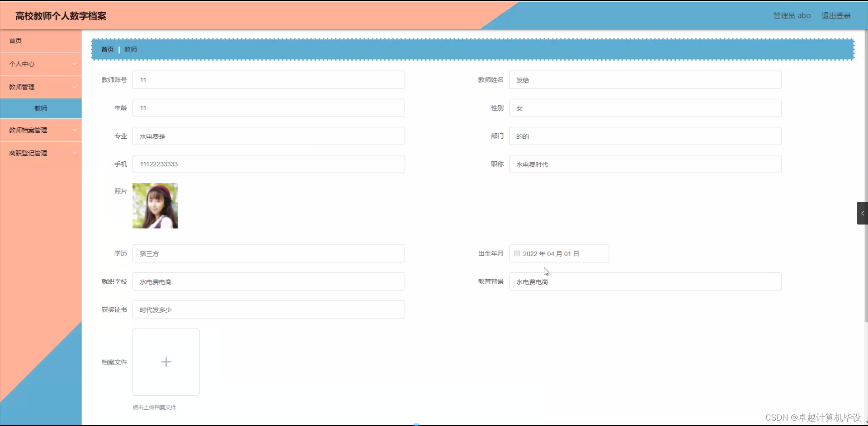Click 首页 in the breadcrumb bar

coord(107,49)
